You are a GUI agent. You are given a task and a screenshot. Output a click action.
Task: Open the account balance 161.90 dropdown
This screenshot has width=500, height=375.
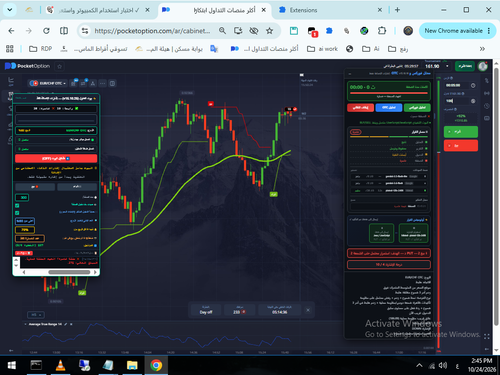(437, 66)
